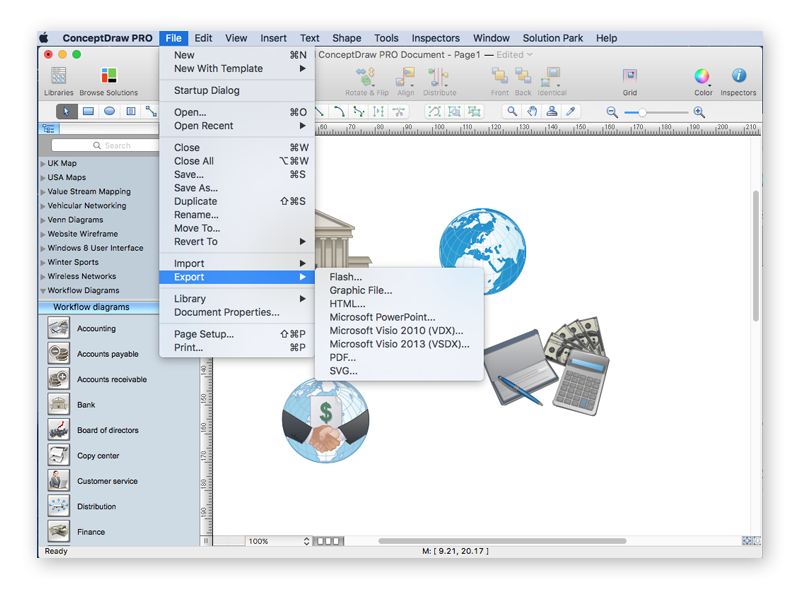
Task: Choose PDF... from Export submenu
Action: point(343,357)
